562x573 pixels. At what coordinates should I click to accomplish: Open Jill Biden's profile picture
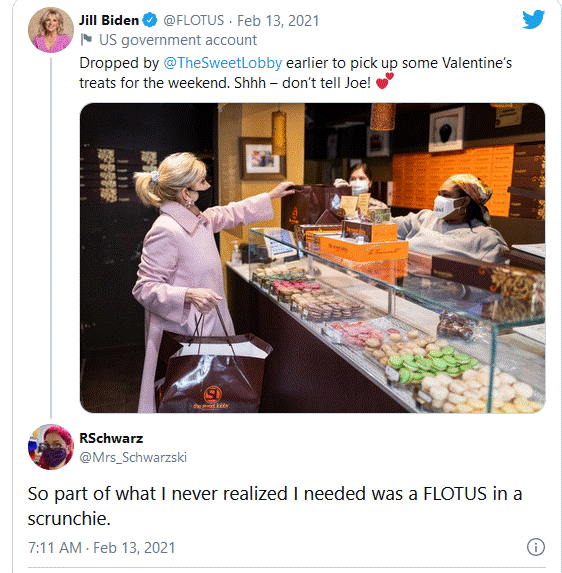click(x=51, y=30)
